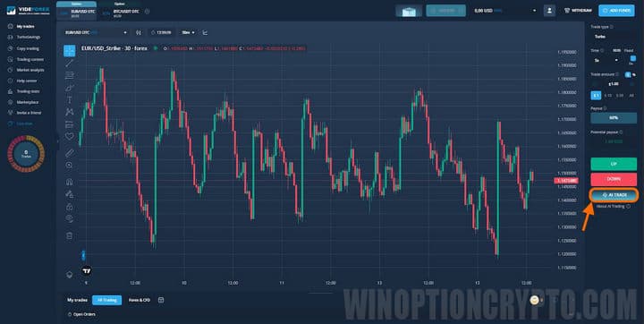Expand the account balance dropdown arrow
Image resolution: width=644 pixels, height=324 pixels.
coord(534,11)
